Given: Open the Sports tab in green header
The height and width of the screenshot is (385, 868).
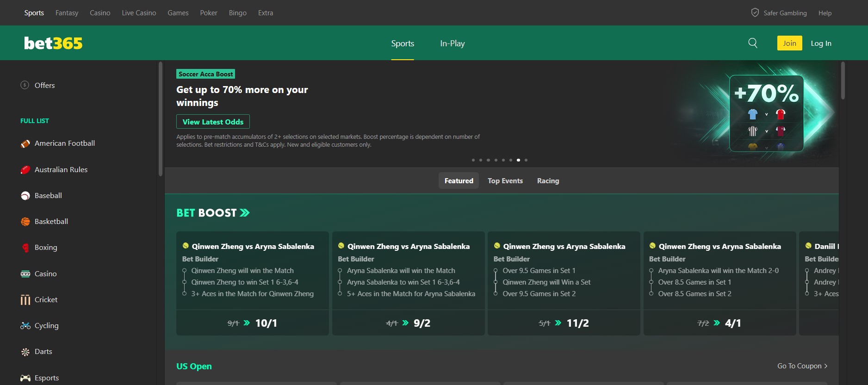Looking at the screenshot, I should coord(403,43).
